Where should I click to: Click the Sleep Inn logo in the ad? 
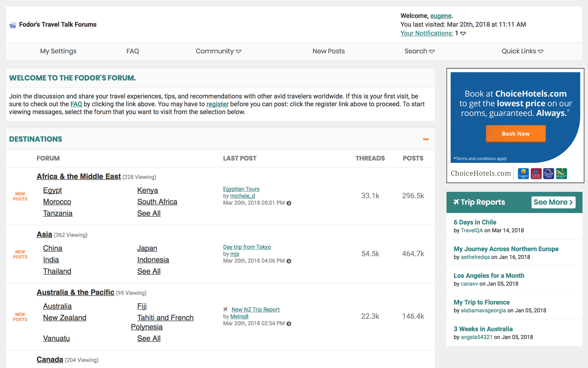point(549,174)
